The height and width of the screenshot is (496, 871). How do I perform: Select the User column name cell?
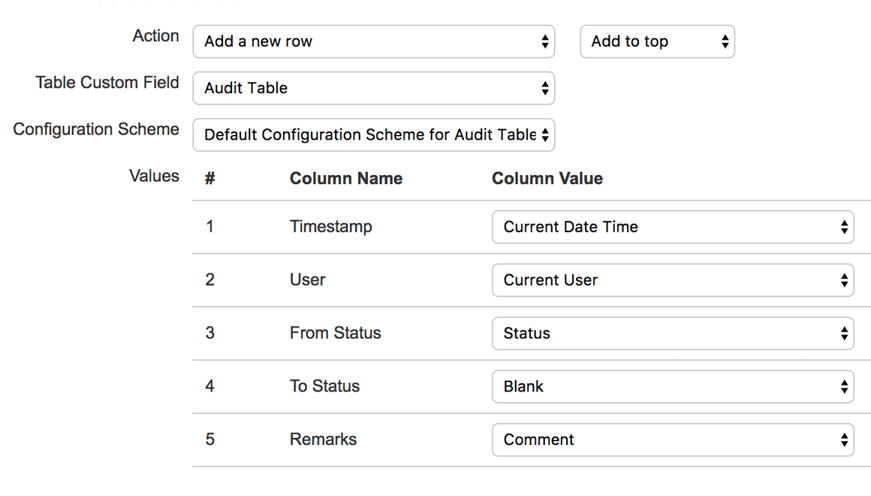pyautogui.click(x=308, y=280)
